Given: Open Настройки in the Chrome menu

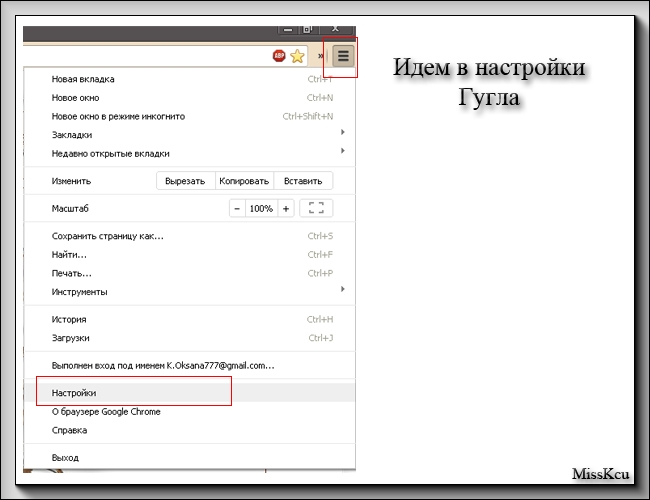Looking at the screenshot, I should point(190,393).
